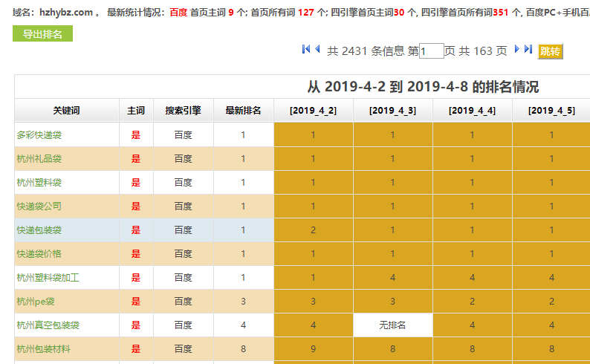The height and width of the screenshot is (364, 590).
Task: Click the next page arrow
Action: (517, 50)
